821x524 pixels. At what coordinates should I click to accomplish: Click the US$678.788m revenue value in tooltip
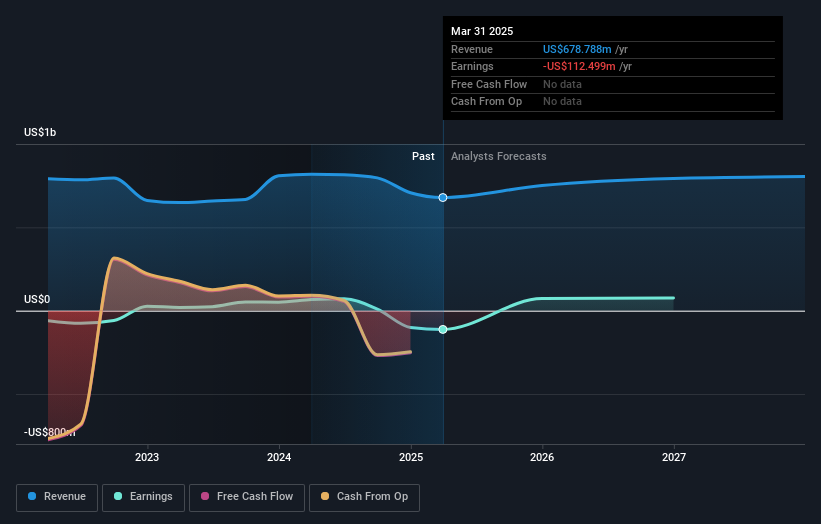tap(577, 49)
